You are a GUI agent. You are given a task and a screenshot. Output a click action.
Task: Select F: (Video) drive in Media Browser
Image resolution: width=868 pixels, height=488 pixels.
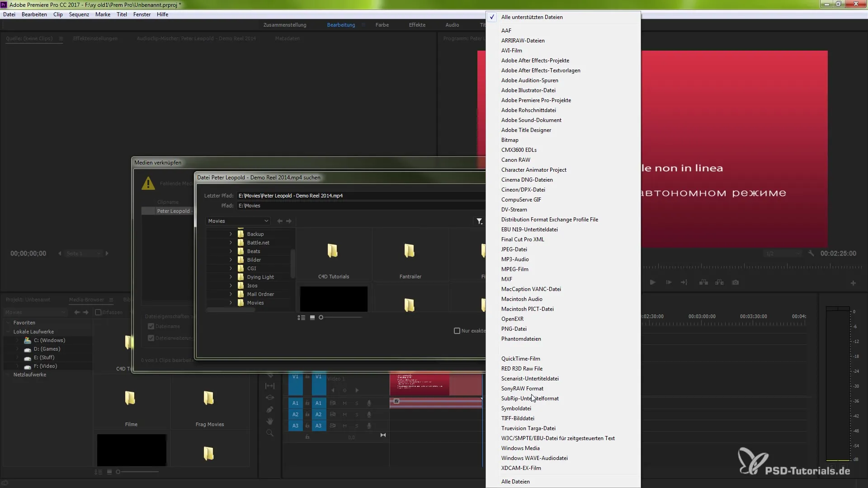coord(45,366)
